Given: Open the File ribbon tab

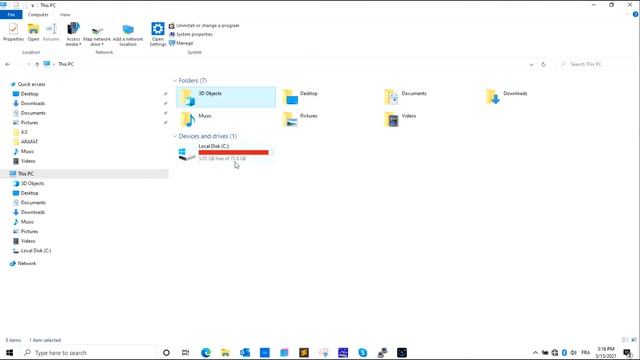Looking at the screenshot, I should [11, 15].
